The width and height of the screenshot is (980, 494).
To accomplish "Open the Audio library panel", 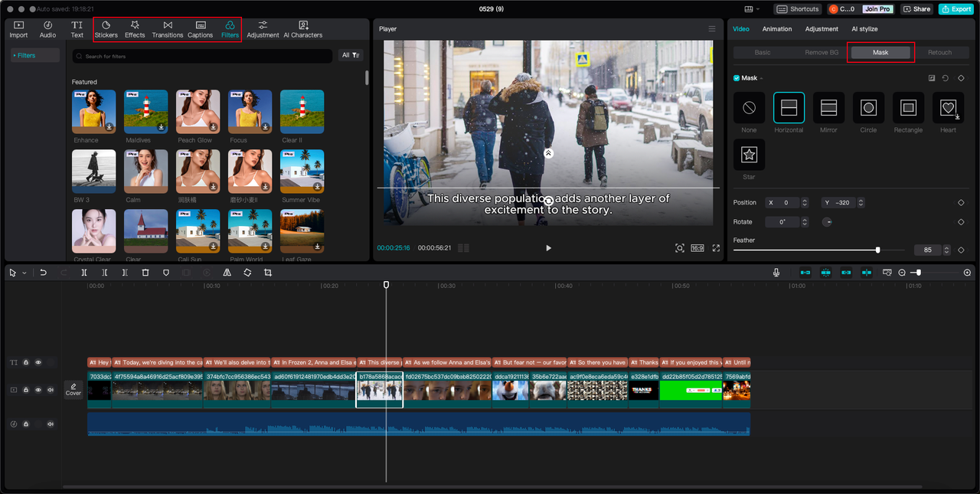I will coord(47,29).
